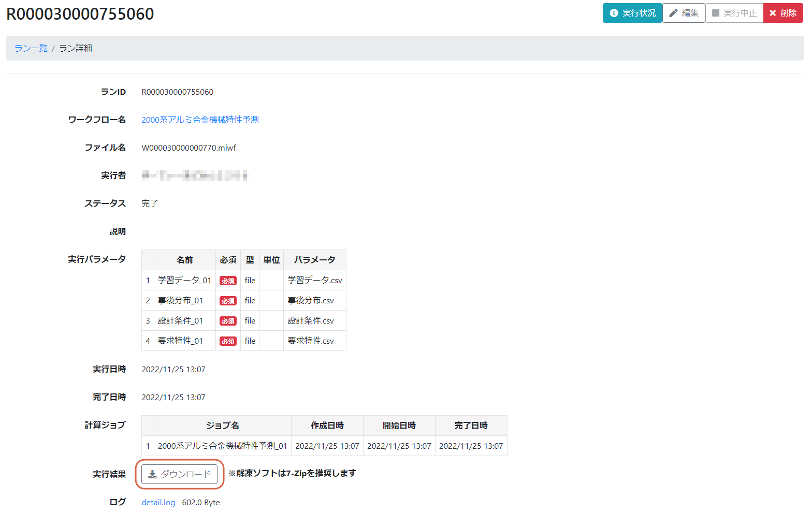Open workflow link 2000系アルミ合金機械特性予測
This screenshot has width=812, height=513.
(200, 120)
